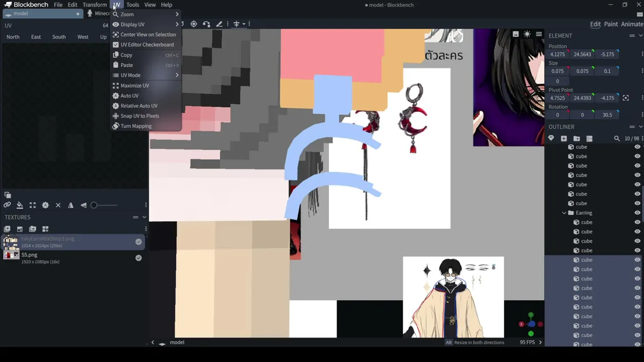Toggle visibility of the Earring group

click(x=637, y=213)
